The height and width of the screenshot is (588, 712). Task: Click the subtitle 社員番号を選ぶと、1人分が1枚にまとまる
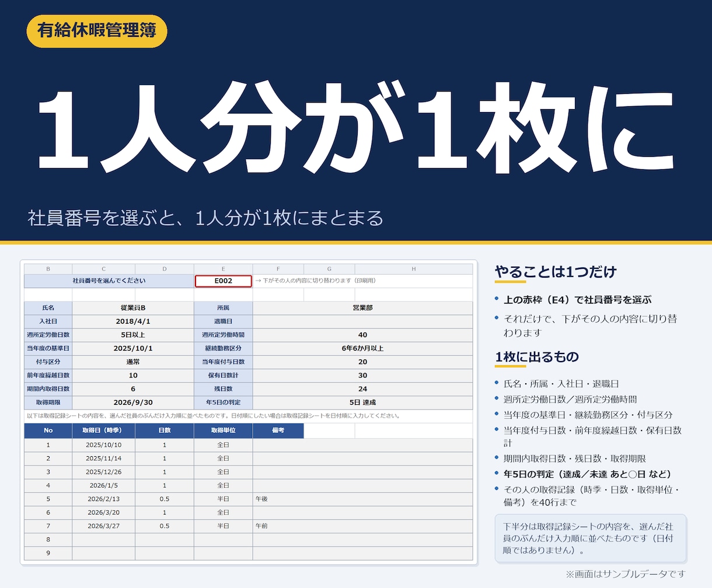point(206,218)
